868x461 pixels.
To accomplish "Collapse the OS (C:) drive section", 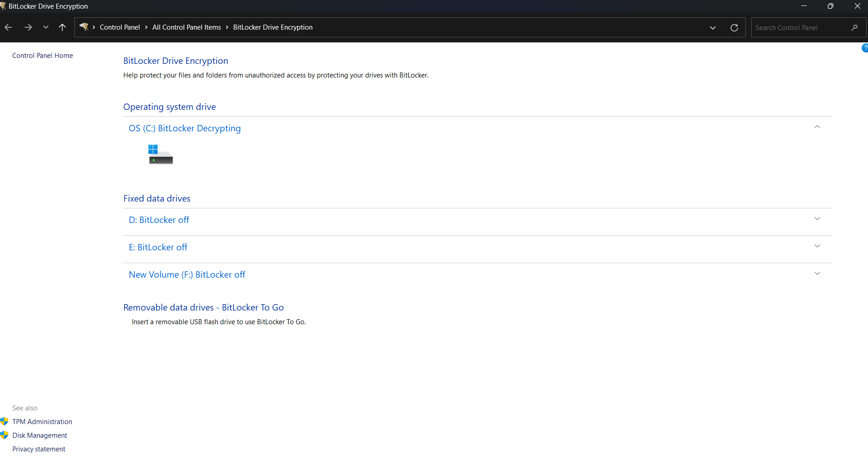I will coord(817,127).
